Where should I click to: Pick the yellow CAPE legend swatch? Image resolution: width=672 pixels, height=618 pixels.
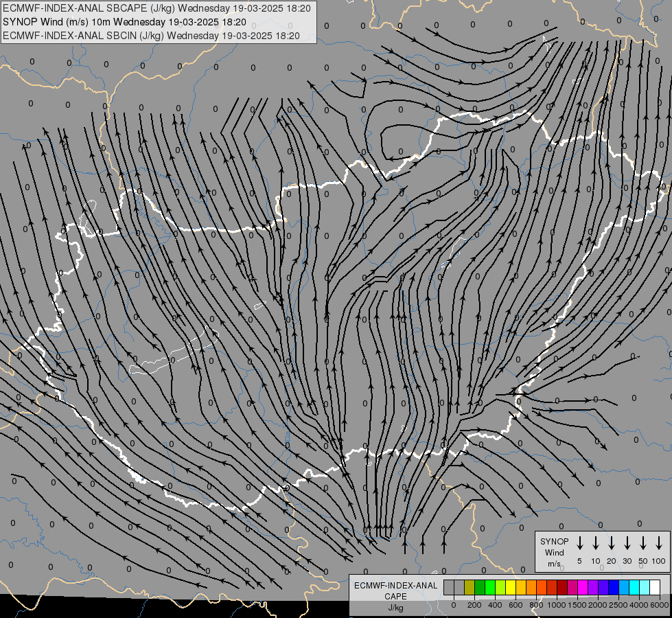tap(511, 588)
